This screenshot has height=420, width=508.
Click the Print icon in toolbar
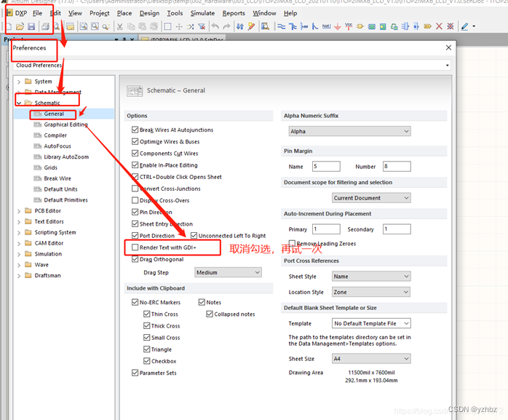coord(46,26)
